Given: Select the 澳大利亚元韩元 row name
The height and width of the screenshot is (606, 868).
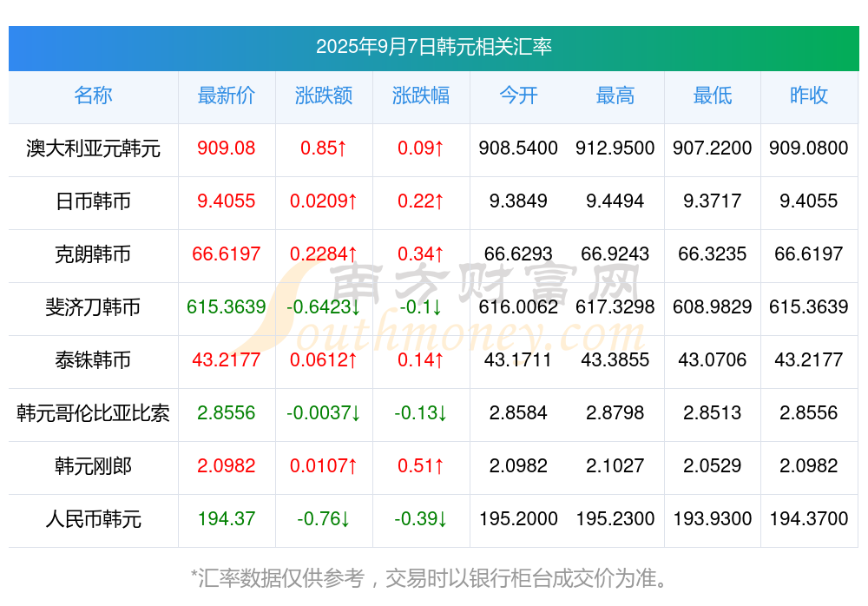Looking at the screenshot, I should coord(93,148).
